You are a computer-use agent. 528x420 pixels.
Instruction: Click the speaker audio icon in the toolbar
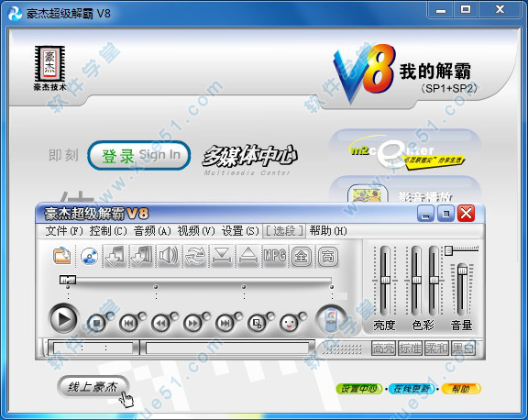pyautogui.click(x=168, y=257)
